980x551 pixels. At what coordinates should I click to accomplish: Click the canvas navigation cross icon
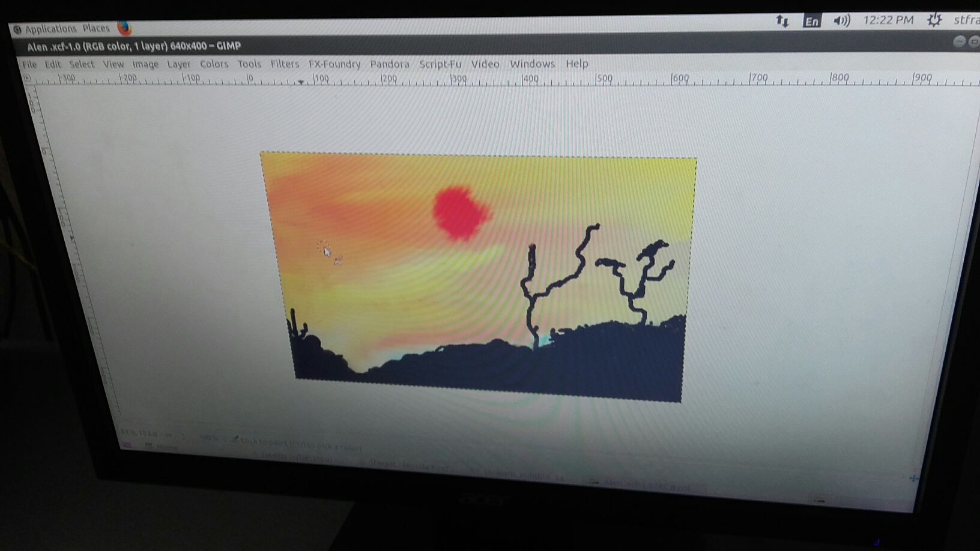coord(913,478)
